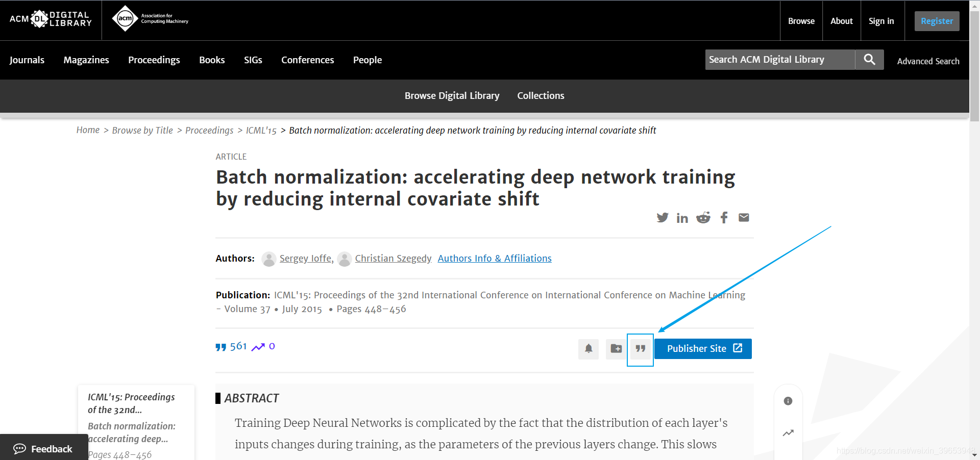Open the Conferences menu
980x460 pixels.
tap(308, 60)
